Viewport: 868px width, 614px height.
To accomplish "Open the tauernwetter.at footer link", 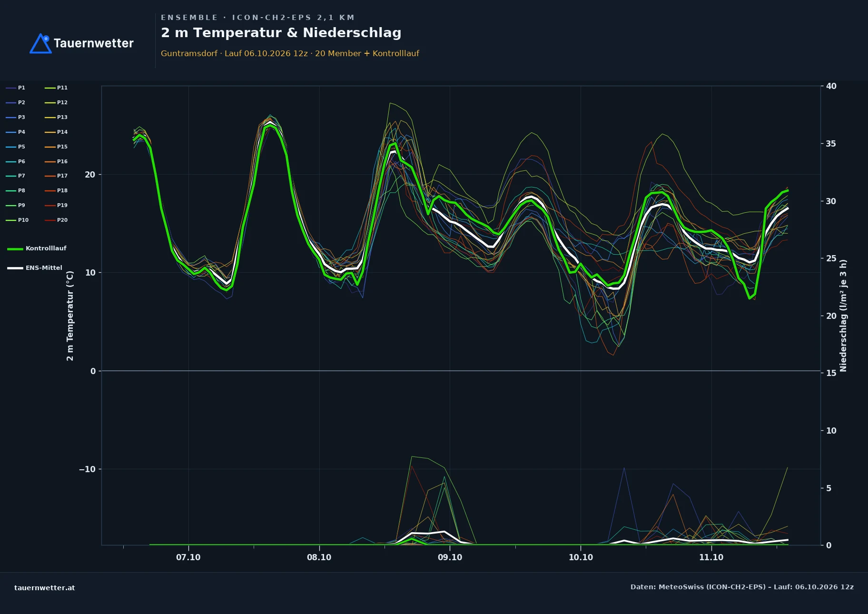I will 45,588.
